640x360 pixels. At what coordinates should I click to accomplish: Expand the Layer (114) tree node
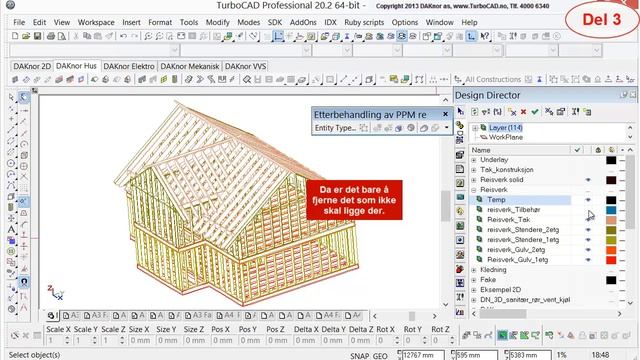(x=475, y=128)
